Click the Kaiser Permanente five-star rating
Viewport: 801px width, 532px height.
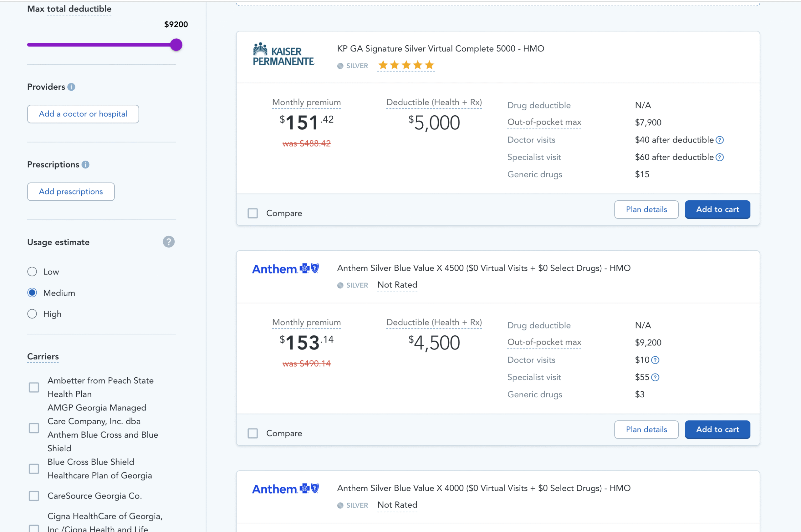[x=406, y=65]
